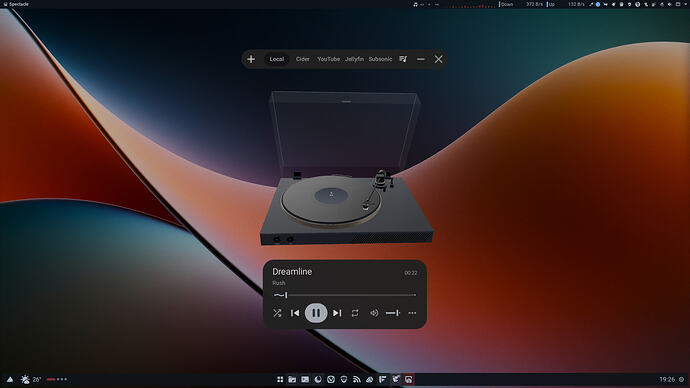Image resolution: width=690 pixels, height=388 pixels.
Task: Click the 19:26 clock in the taskbar
Action: (667, 379)
